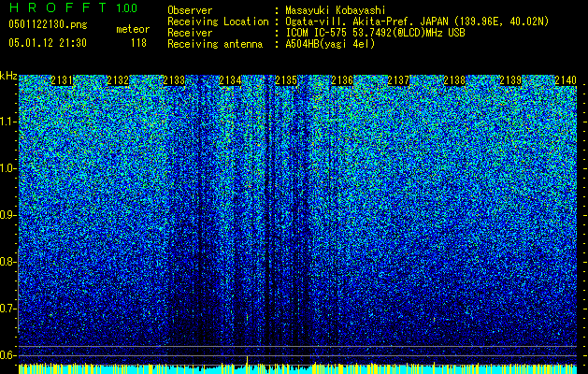The image size is (588, 374).
Task: Click time marker 2136
Action: pyautogui.click(x=342, y=80)
